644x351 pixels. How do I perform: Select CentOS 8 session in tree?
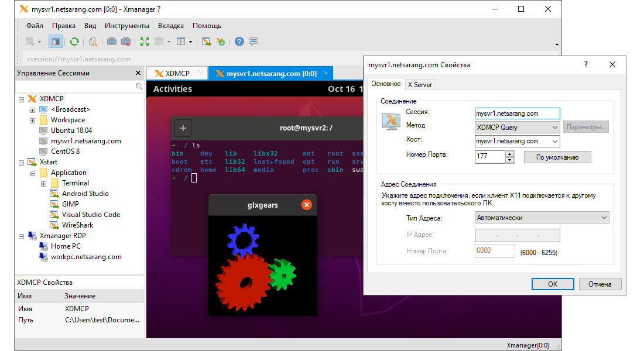65,152
